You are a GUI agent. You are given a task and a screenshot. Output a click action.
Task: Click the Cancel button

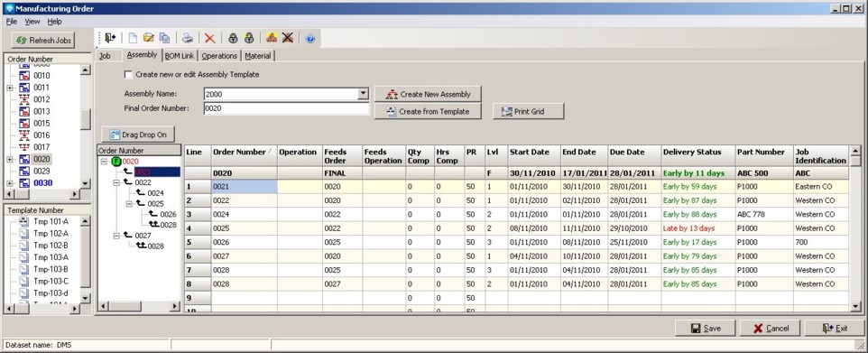pyautogui.click(x=770, y=328)
